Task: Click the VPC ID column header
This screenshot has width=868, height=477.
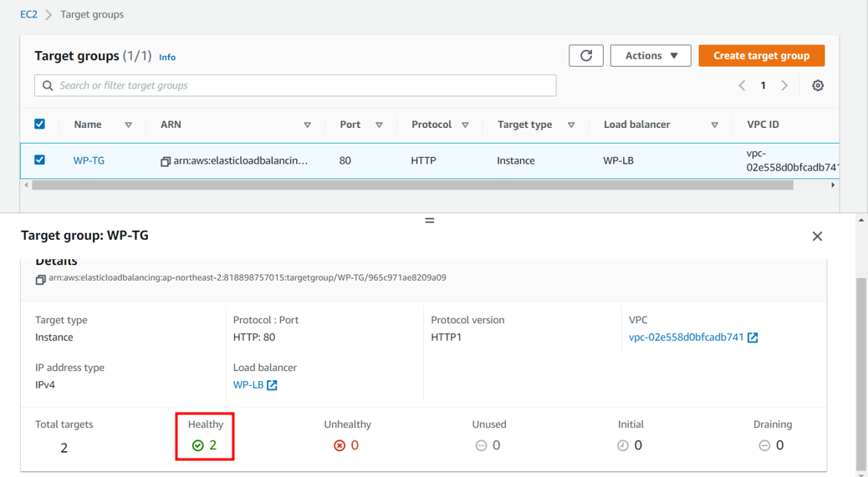Action: [x=763, y=124]
